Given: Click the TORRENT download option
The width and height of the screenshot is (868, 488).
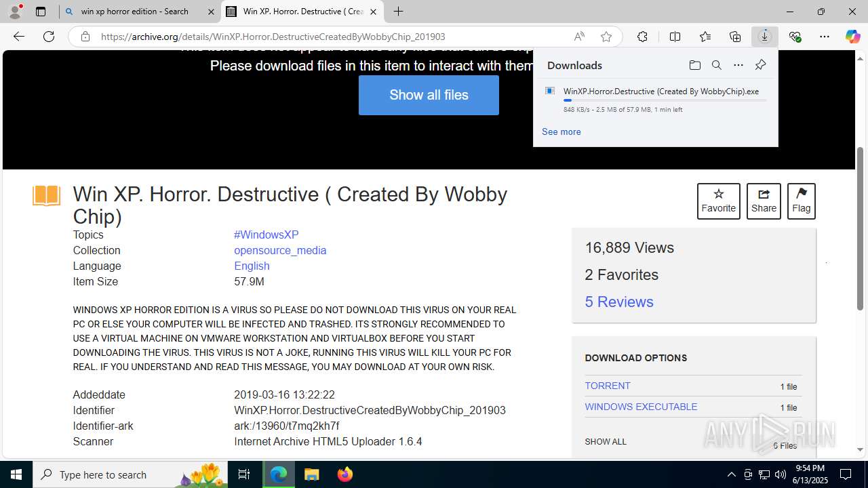Looking at the screenshot, I should (608, 386).
